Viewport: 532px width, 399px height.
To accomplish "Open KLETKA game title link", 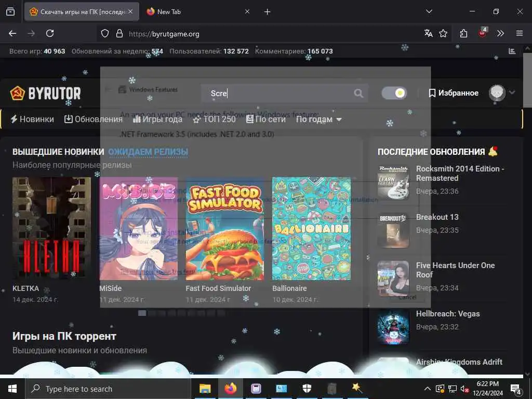I will [26, 288].
